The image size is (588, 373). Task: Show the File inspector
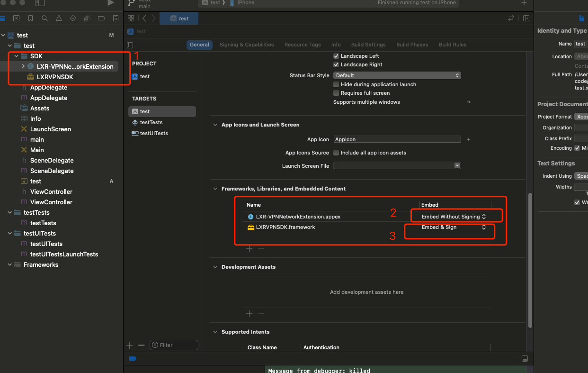point(582,18)
